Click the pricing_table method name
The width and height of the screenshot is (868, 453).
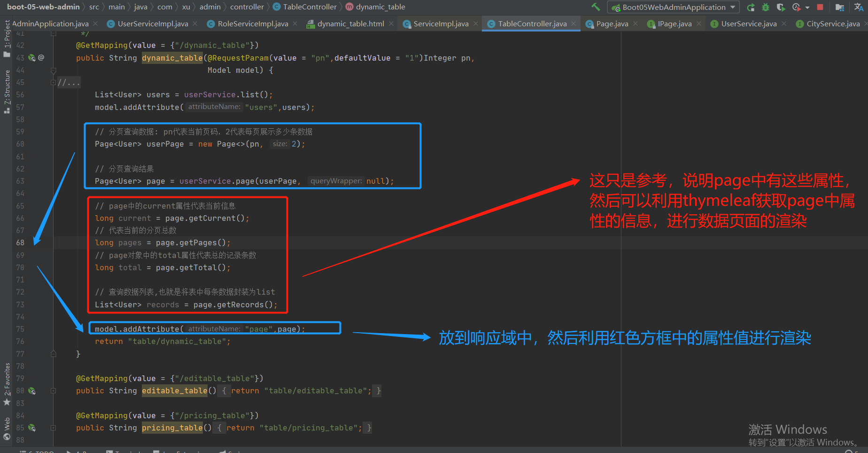click(x=172, y=428)
